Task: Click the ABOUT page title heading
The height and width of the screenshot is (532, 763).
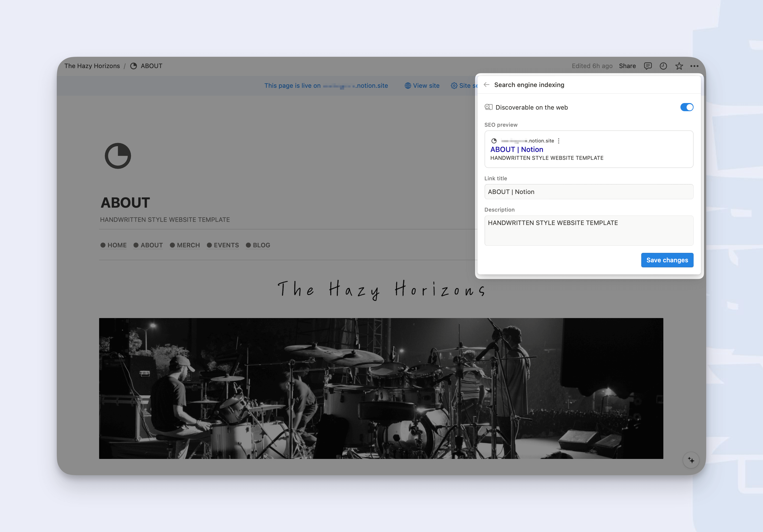Action: (x=125, y=202)
